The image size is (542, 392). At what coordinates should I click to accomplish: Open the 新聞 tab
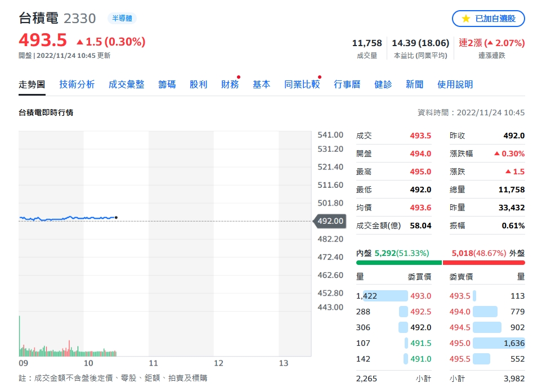click(x=414, y=84)
